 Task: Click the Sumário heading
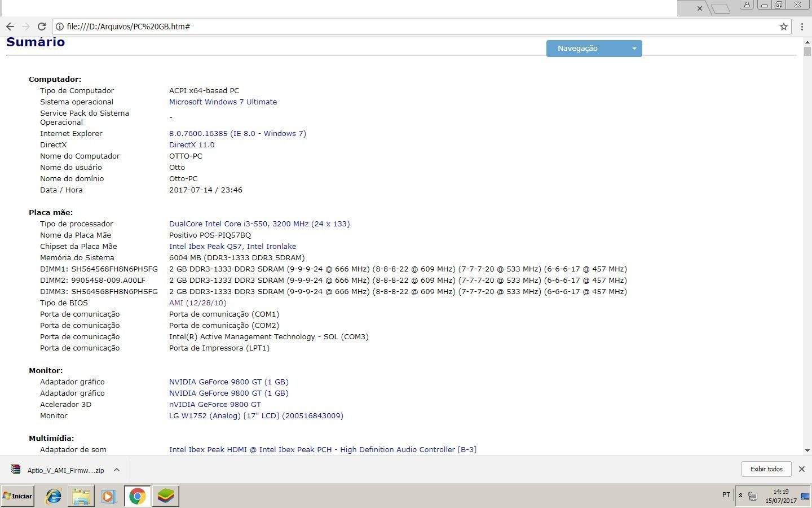click(x=36, y=42)
